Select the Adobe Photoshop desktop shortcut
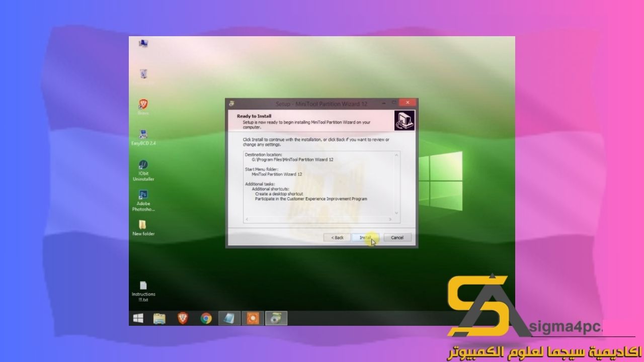The height and width of the screenshot is (362, 644). [143, 201]
